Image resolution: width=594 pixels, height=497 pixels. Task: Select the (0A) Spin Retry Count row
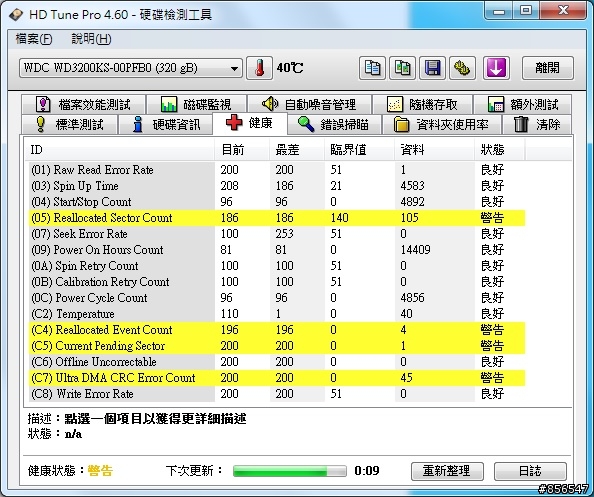point(277,266)
